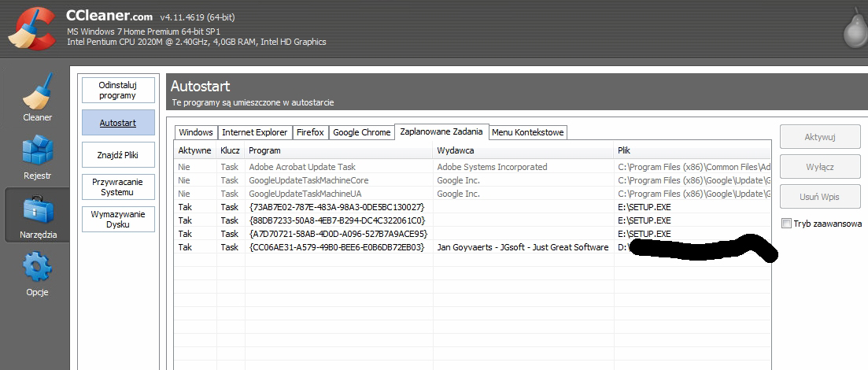Select the {73AB7E02-787E-483A-98A3-0DE5BC130027} entry
868x370 pixels.
click(337, 206)
